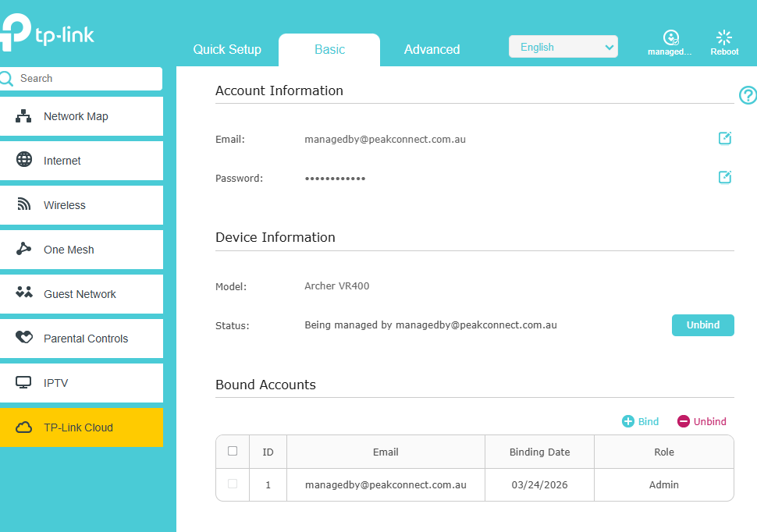Click the Account Information heading
The image size is (757, 532).
[279, 90]
